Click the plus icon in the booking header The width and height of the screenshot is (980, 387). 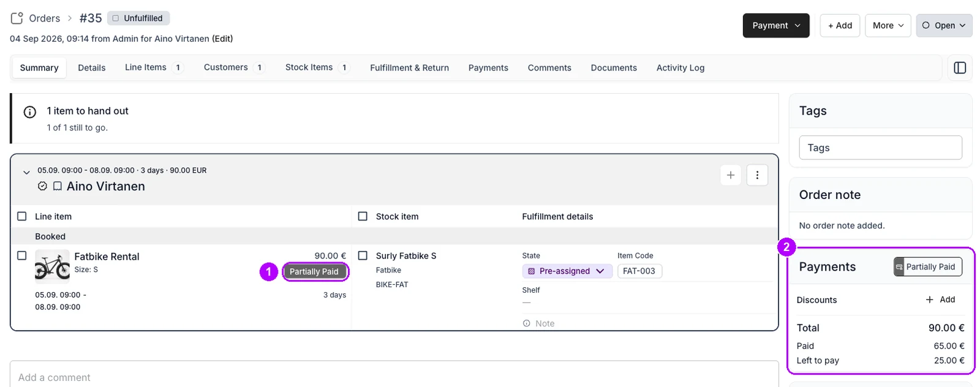731,175
